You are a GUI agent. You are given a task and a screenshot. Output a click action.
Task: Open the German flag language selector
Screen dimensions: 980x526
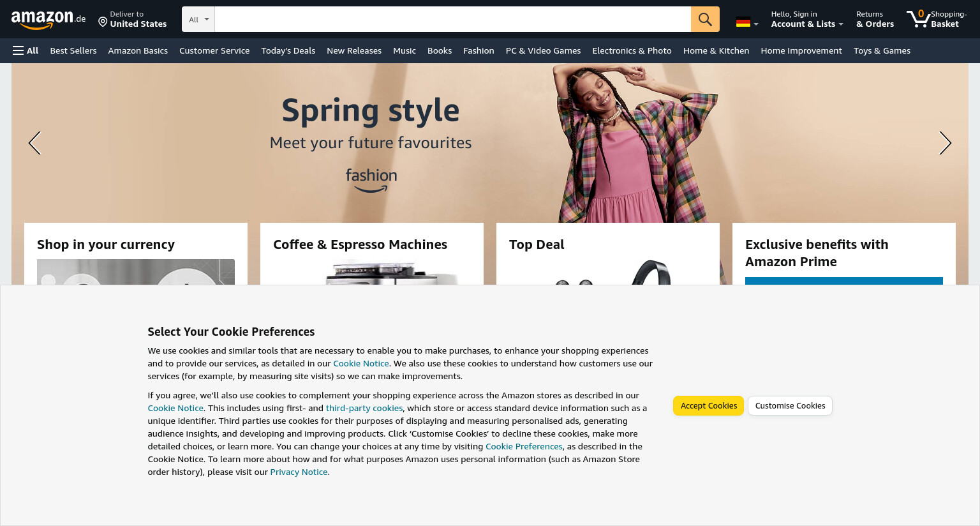pos(746,22)
